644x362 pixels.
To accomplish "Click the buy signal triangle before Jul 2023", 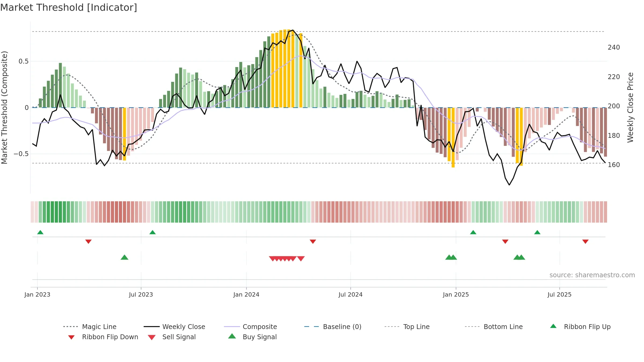I will [125, 257].
